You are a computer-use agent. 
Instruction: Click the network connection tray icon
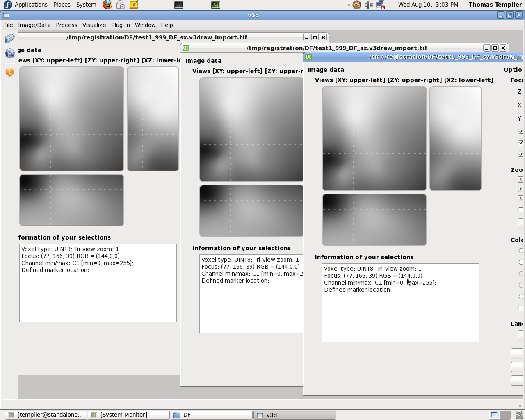point(381,5)
